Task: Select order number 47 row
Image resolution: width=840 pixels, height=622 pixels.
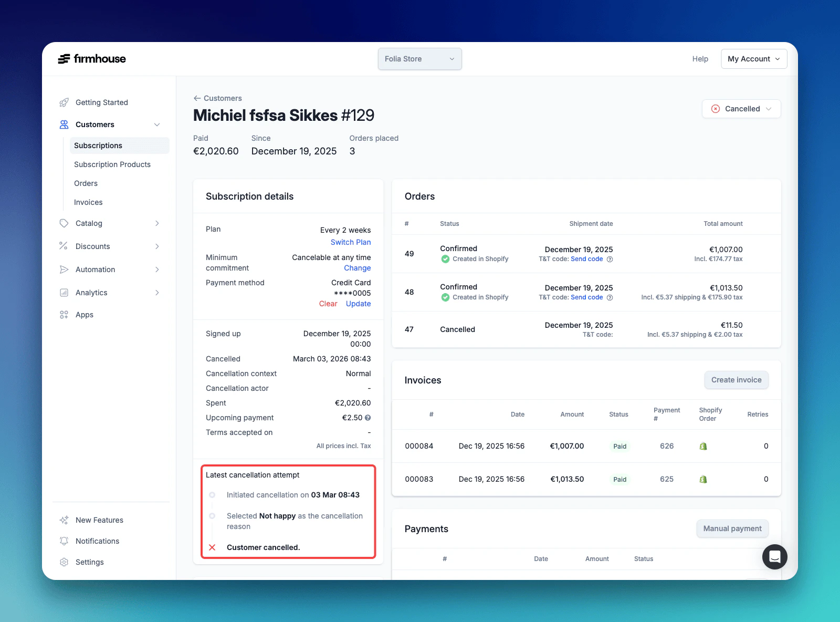Action: [586, 329]
